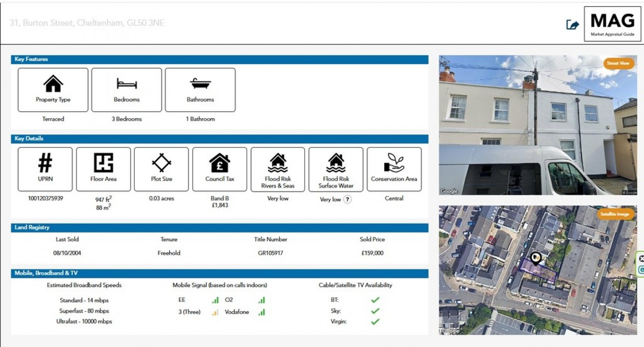Click the surface water help question mark
Viewport: 644px width, 347px height.
pyautogui.click(x=347, y=199)
